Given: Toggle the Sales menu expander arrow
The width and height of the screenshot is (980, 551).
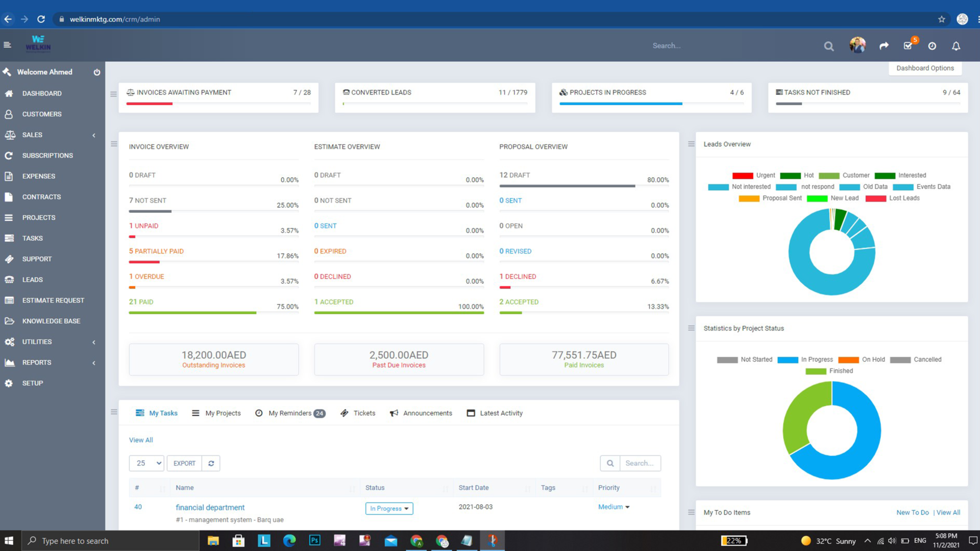Looking at the screenshot, I should pyautogui.click(x=94, y=135).
